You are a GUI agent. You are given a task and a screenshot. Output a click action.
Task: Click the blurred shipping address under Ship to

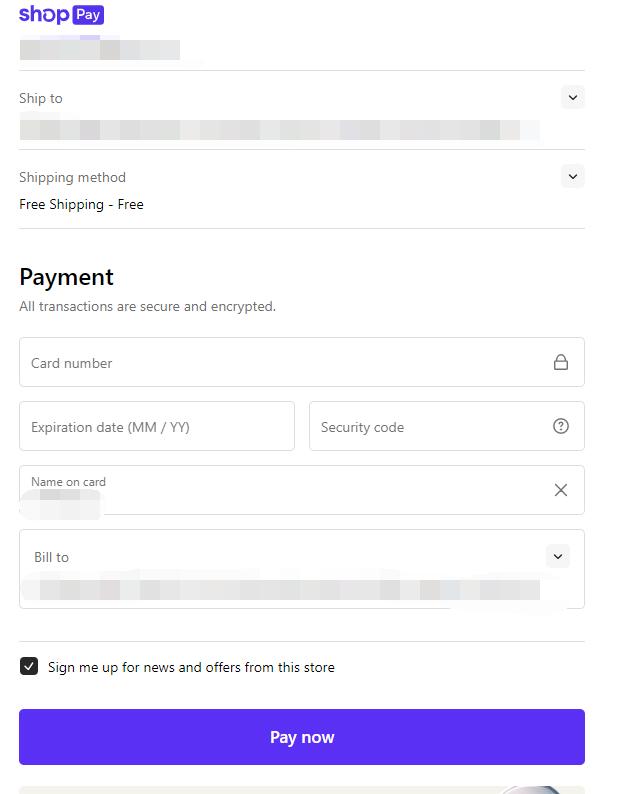tap(278, 130)
